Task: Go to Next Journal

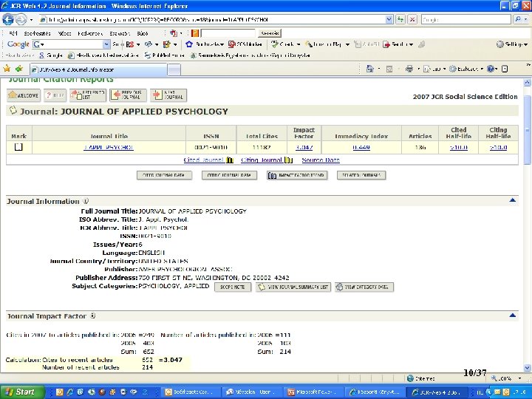Action: click(x=168, y=95)
